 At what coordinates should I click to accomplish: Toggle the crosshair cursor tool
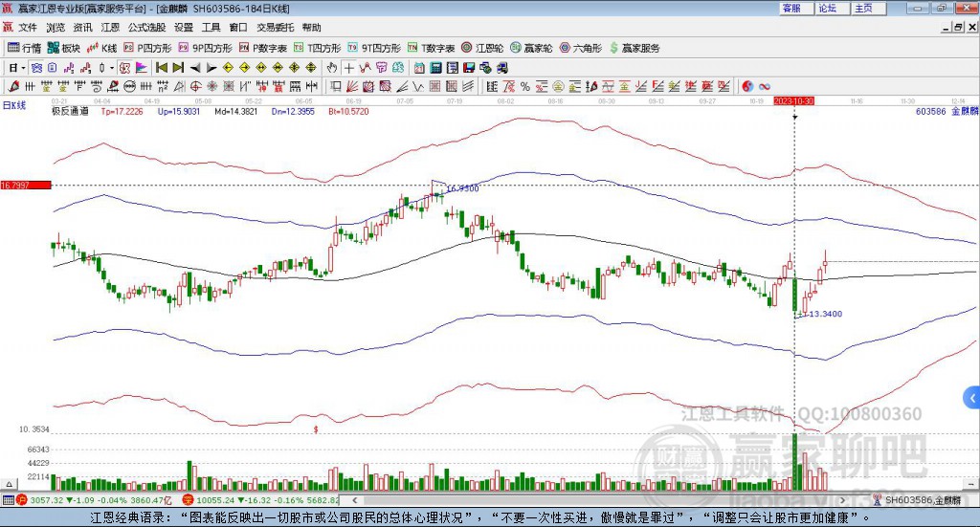pyautogui.click(x=348, y=68)
